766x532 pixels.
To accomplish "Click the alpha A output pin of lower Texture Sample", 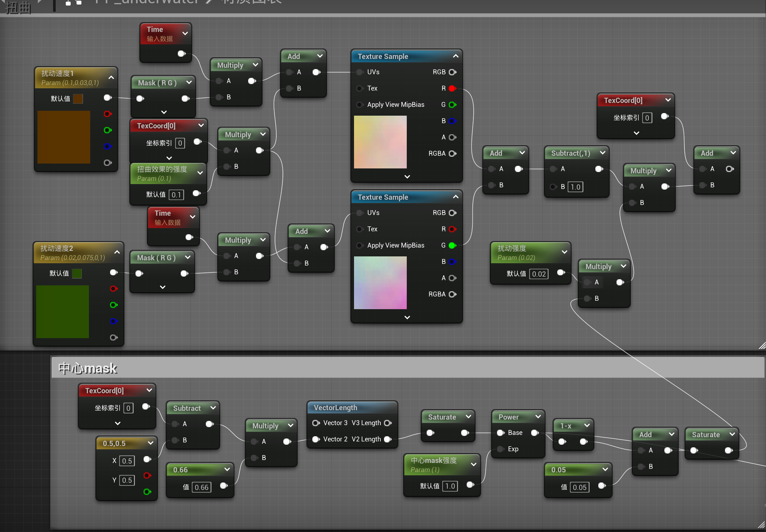I will (452, 278).
